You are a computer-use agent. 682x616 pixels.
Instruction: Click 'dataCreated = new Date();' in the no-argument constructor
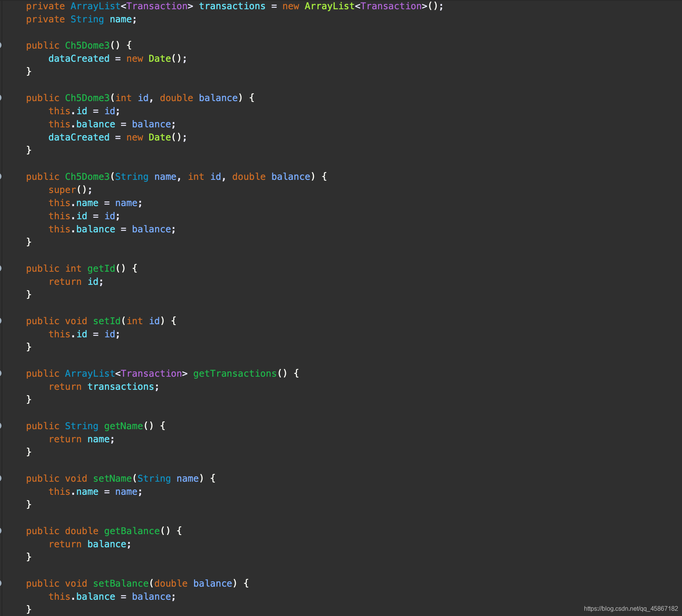[x=118, y=59]
